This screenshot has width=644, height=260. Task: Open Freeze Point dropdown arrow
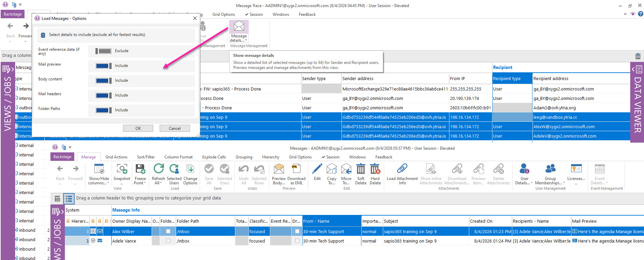tap(145, 183)
